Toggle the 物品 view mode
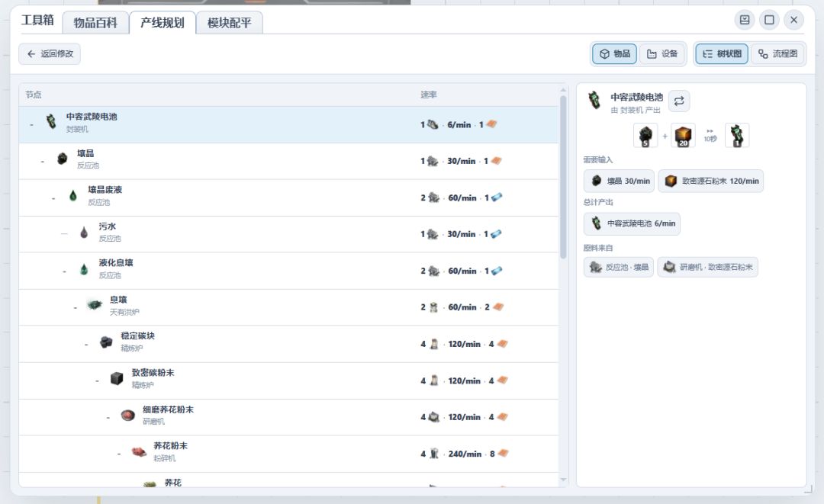Image resolution: width=824 pixels, height=504 pixels. 615,54
